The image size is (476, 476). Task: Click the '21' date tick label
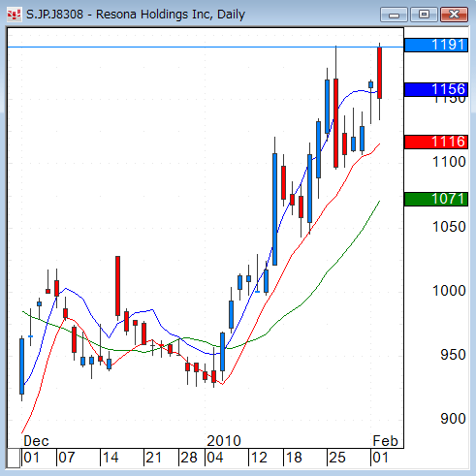pyautogui.click(x=154, y=458)
